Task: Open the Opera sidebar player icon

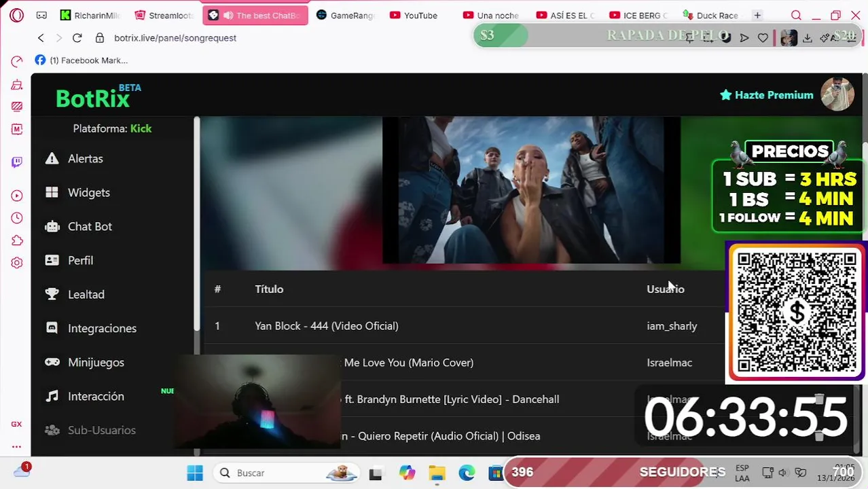Action: pos(17,196)
